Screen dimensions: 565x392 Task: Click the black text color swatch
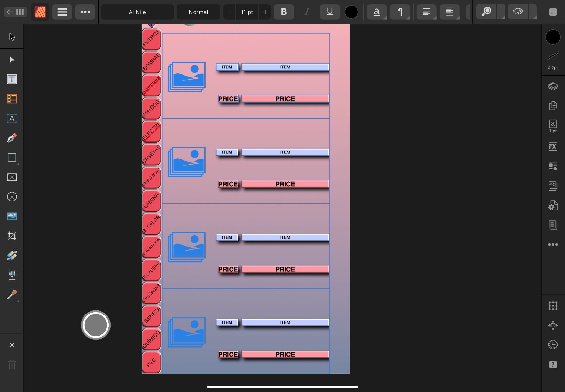(x=351, y=12)
